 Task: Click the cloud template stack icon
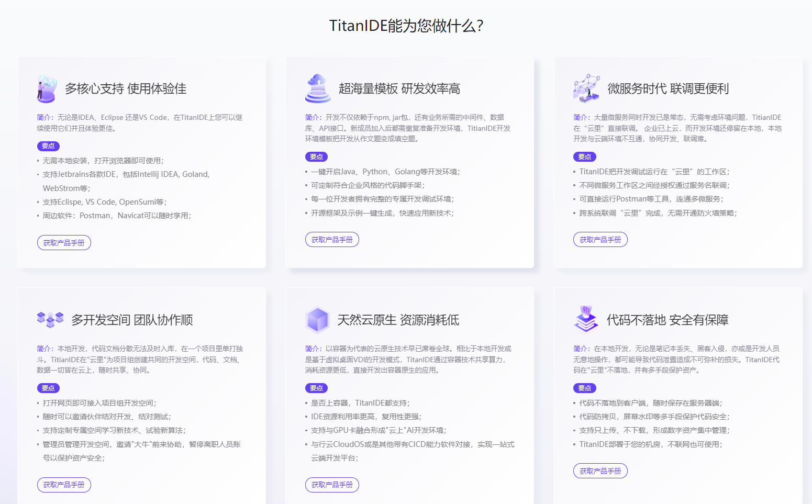click(318, 88)
